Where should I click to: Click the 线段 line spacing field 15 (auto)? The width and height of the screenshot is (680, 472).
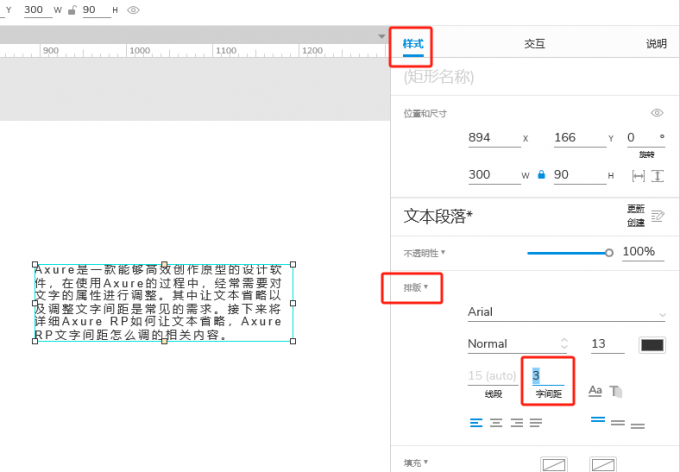[493, 376]
